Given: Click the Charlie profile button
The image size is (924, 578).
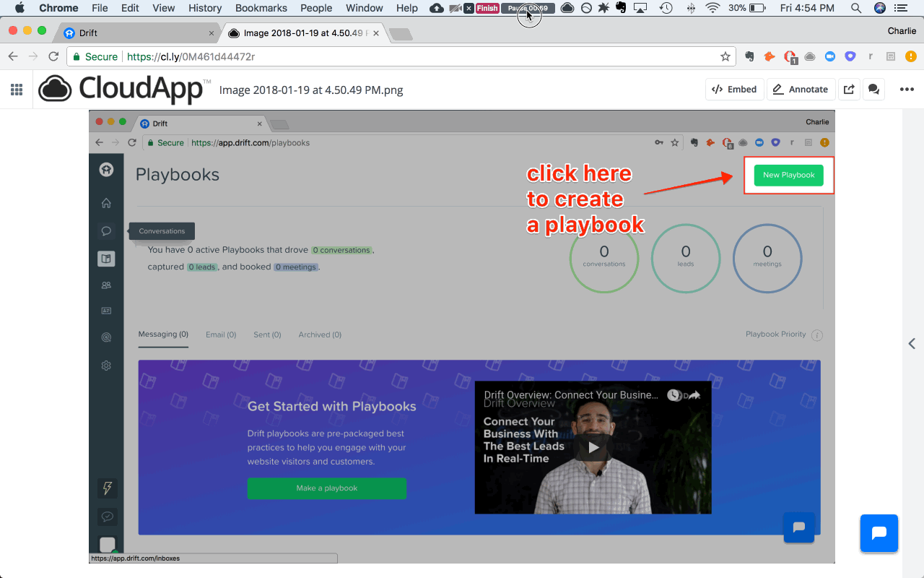Looking at the screenshot, I should tap(902, 31).
